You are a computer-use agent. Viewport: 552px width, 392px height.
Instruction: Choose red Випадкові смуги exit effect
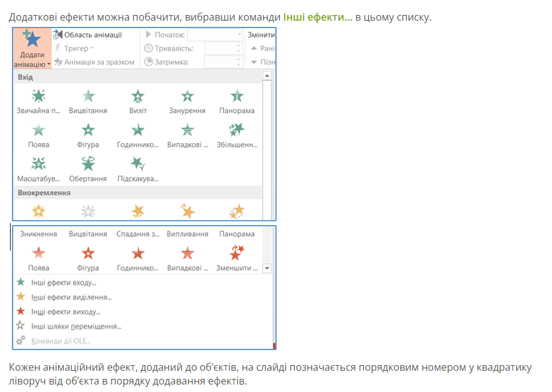(187, 259)
